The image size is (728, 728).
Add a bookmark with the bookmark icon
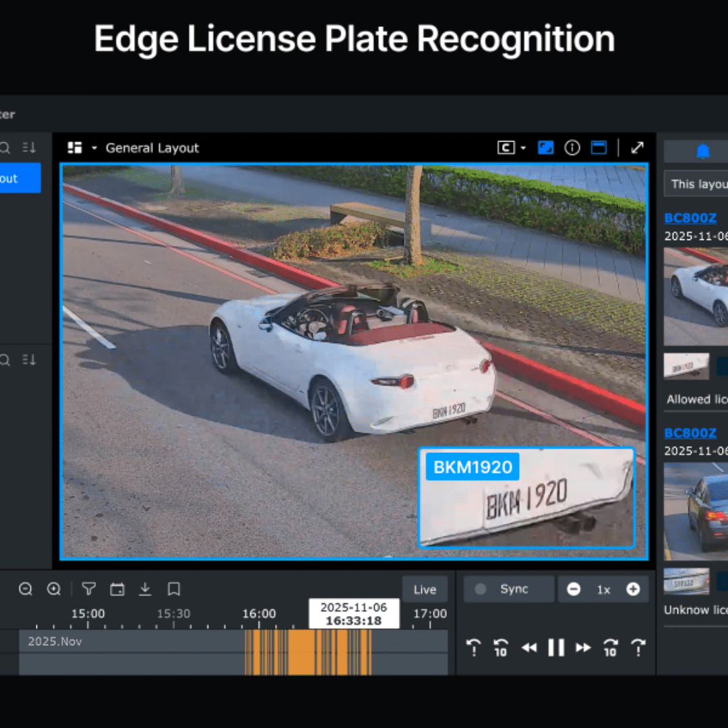174,589
